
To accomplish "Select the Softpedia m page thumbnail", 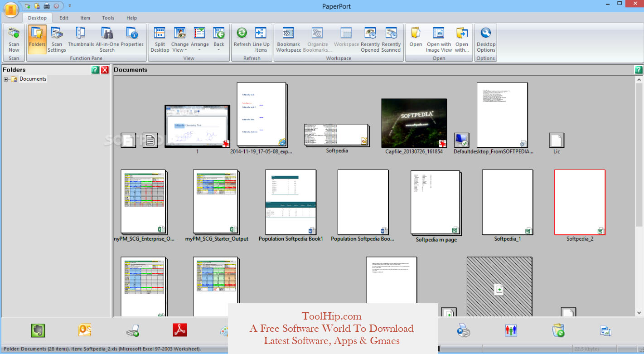I will coord(436,203).
